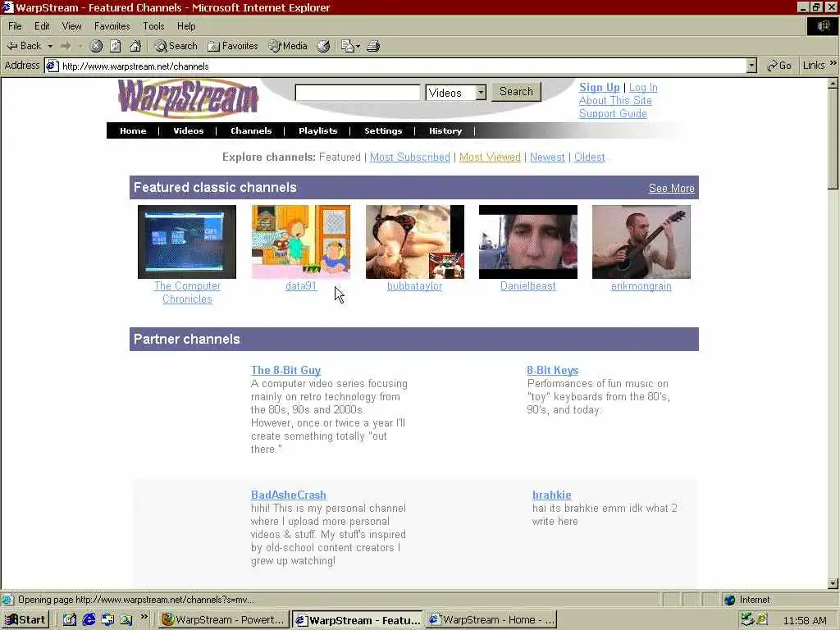
Task: Open the erikmongrain guitar thumbnail
Action: 641,242
